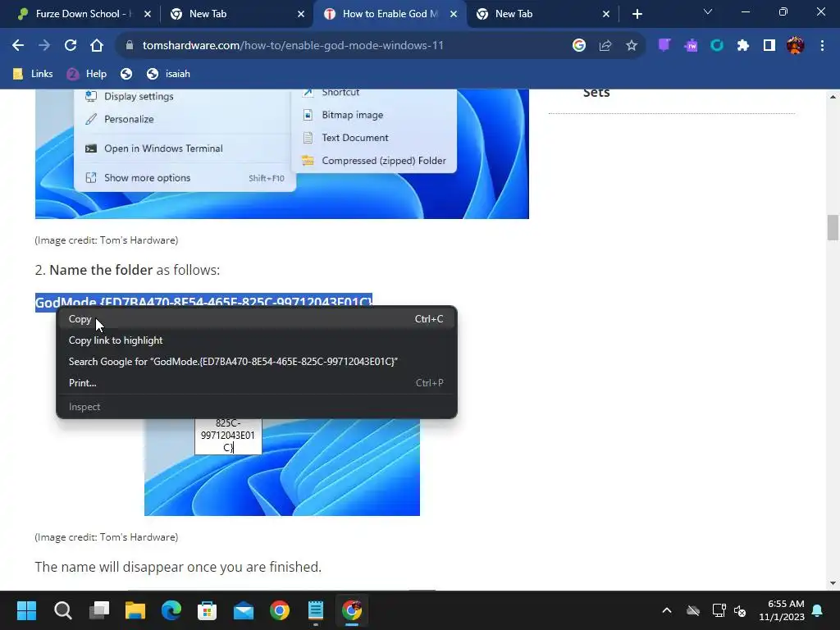Open a new browser tab
840x630 pixels.
(637, 14)
